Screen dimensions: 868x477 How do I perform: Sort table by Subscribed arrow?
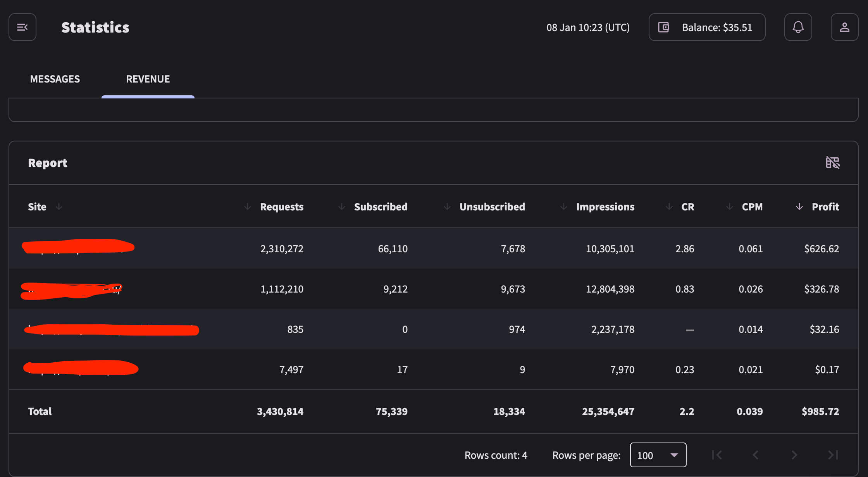point(342,207)
